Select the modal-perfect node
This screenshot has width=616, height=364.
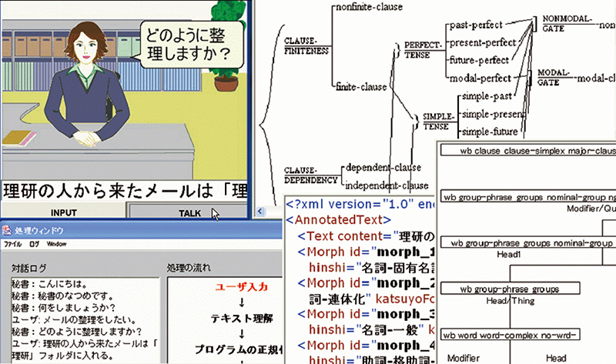coord(479,77)
